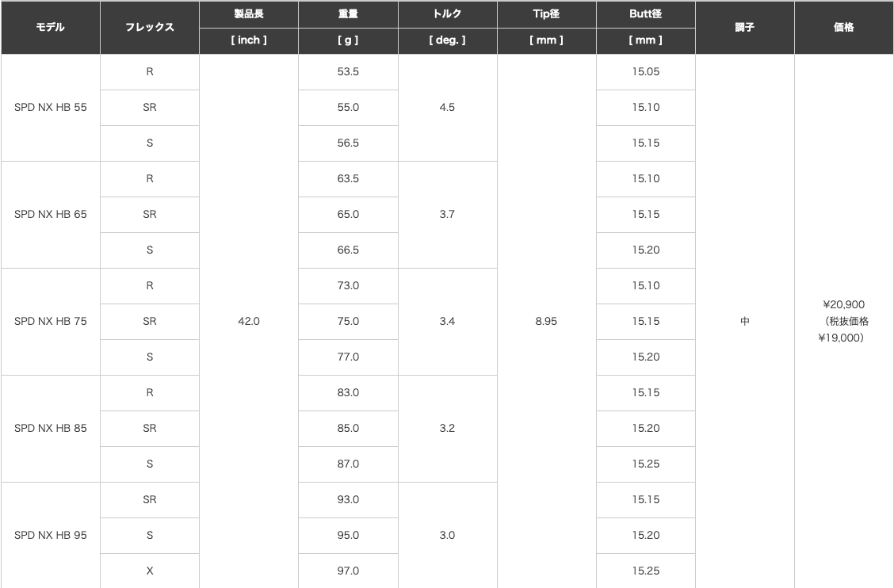The image size is (894, 588).
Task: Click the SPD NX HB 85 model cell
Action: (x=50, y=428)
